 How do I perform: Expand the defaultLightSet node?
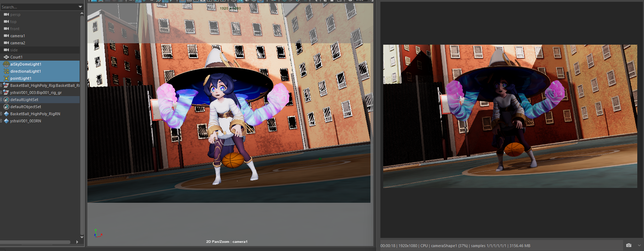tap(1, 100)
